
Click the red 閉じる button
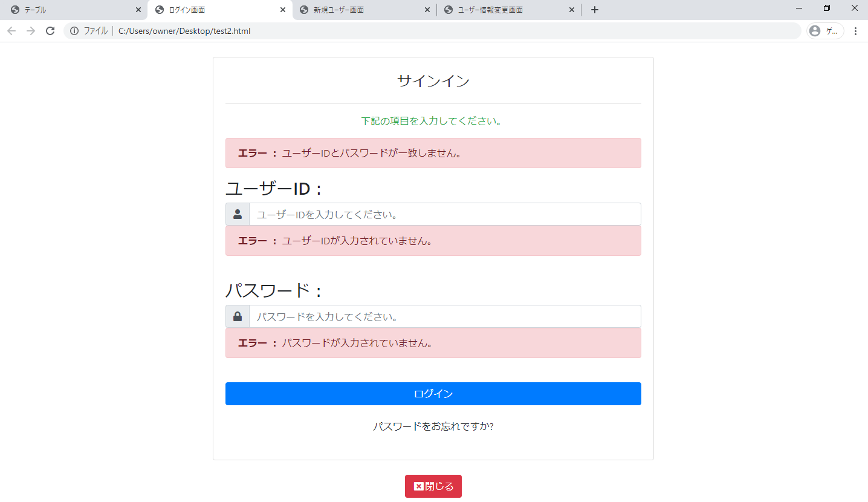[433, 486]
